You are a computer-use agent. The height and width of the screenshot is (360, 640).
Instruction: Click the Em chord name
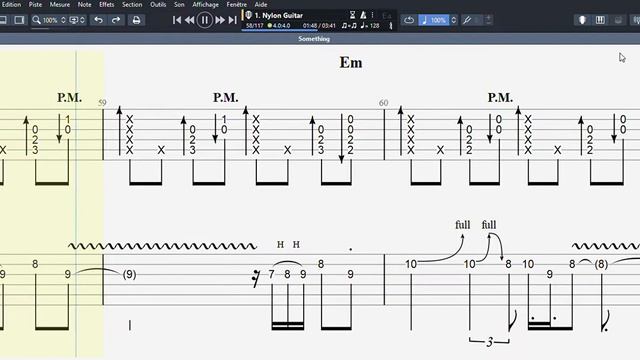[x=351, y=62]
